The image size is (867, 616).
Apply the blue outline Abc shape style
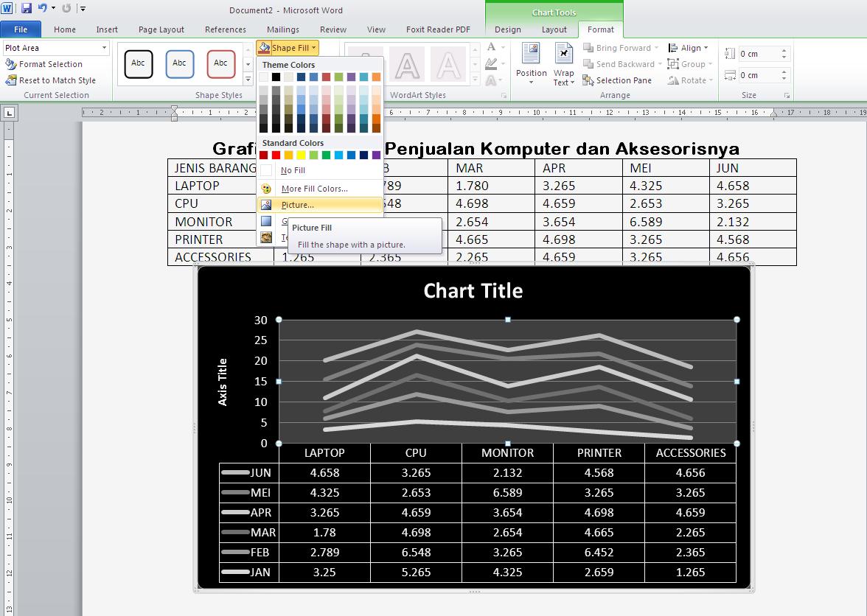pos(180,63)
